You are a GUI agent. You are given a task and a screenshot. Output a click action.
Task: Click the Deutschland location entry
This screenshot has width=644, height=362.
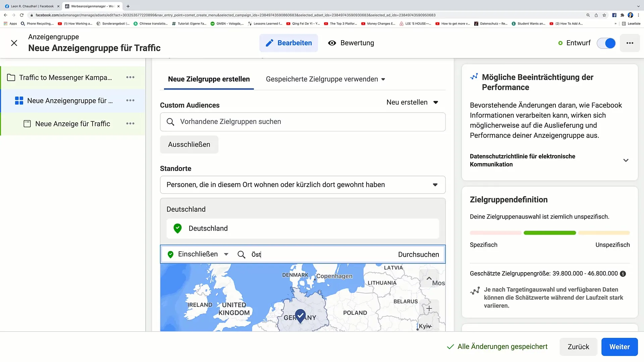(x=303, y=228)
